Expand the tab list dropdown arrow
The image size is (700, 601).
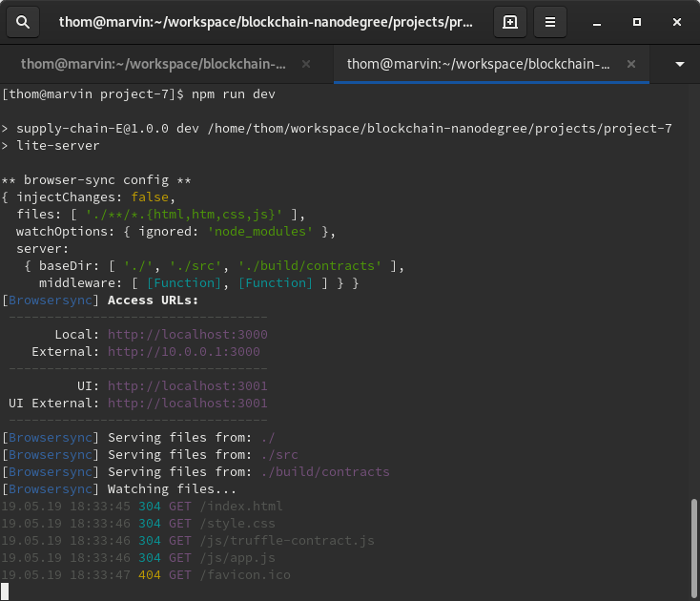pos(679,64)
